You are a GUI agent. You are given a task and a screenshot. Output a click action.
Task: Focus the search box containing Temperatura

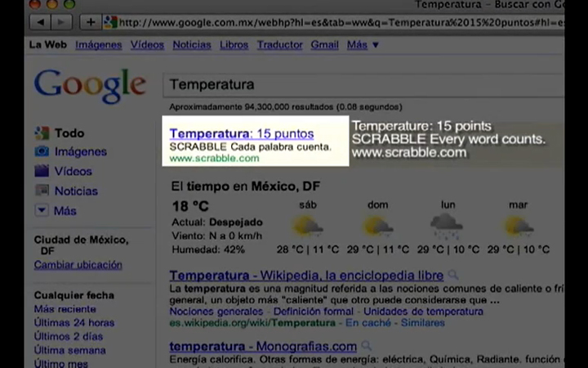tap(363, 84)
